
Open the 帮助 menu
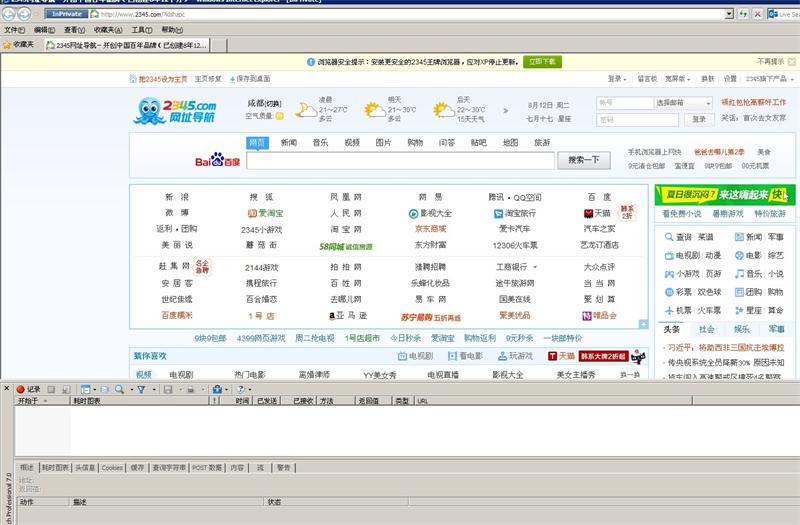coord(172,30)
